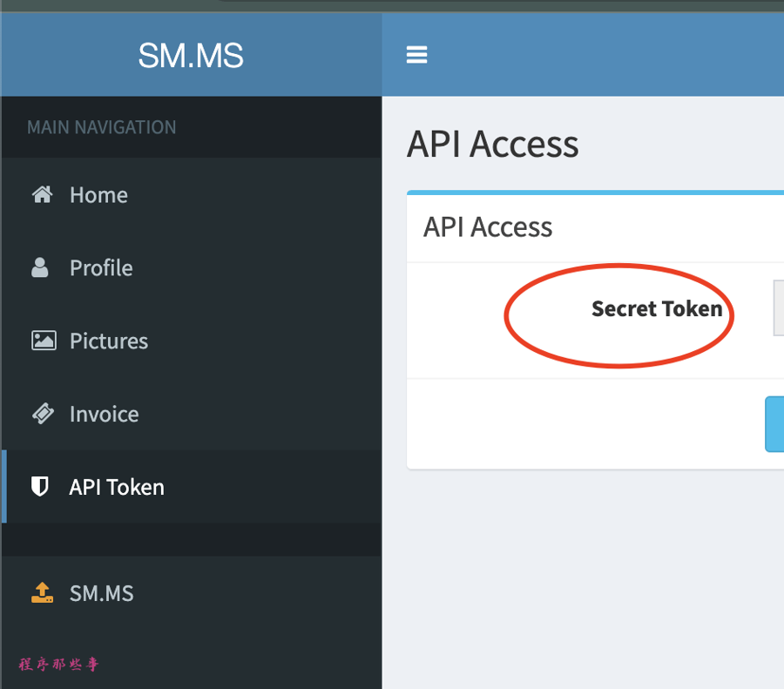This screenshot has width=784, height=689.
Task: Focus the Secret Token input field
Action: coord(778,308)
